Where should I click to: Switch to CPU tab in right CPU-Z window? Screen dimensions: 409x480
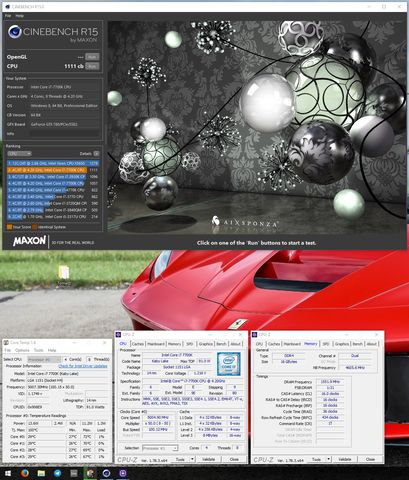[x=259, y=344]
